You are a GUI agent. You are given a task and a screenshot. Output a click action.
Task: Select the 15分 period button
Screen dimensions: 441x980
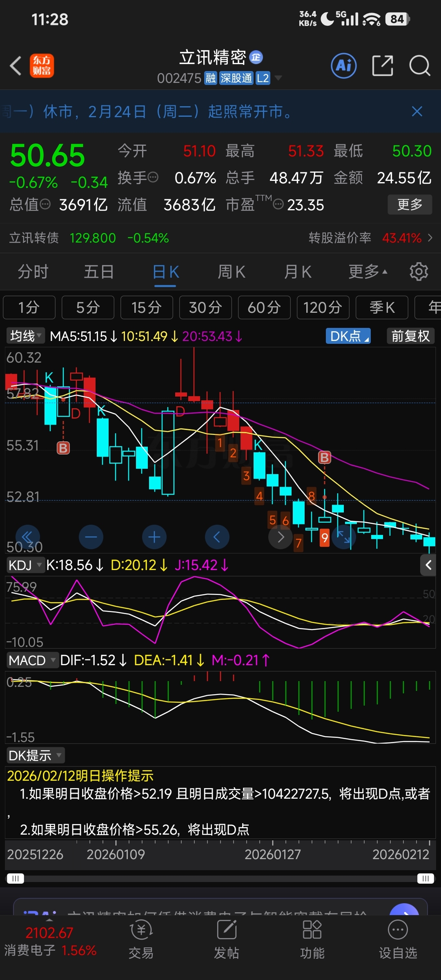(x=147, y=307)
